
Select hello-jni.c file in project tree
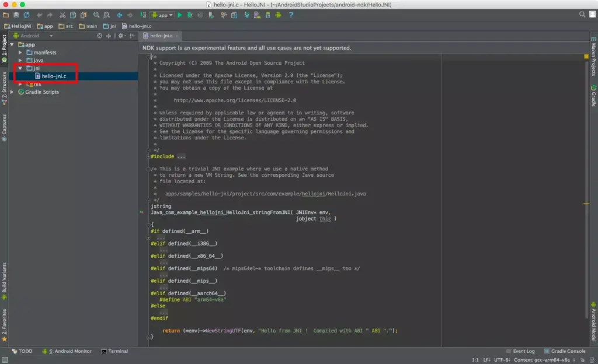click(55, 76)
